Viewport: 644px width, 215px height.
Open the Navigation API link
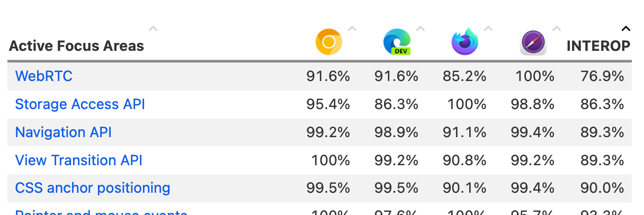coord(63,132)
